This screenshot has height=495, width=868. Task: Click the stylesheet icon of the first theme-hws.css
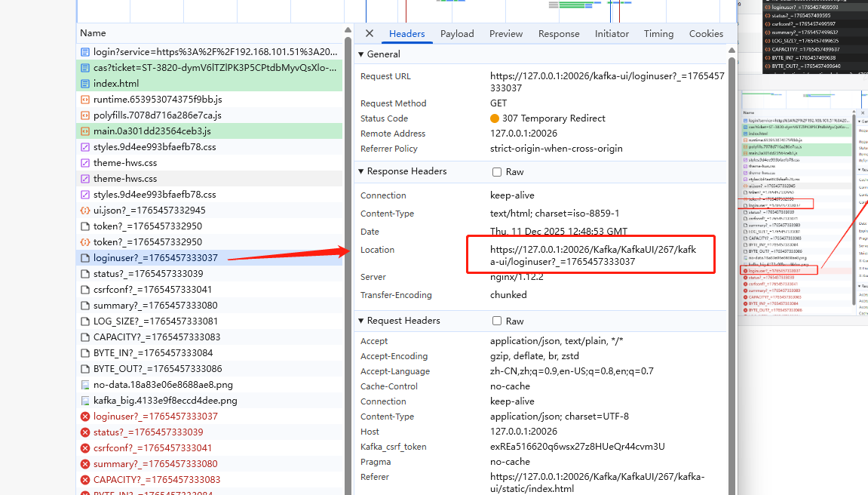point(84,163)
